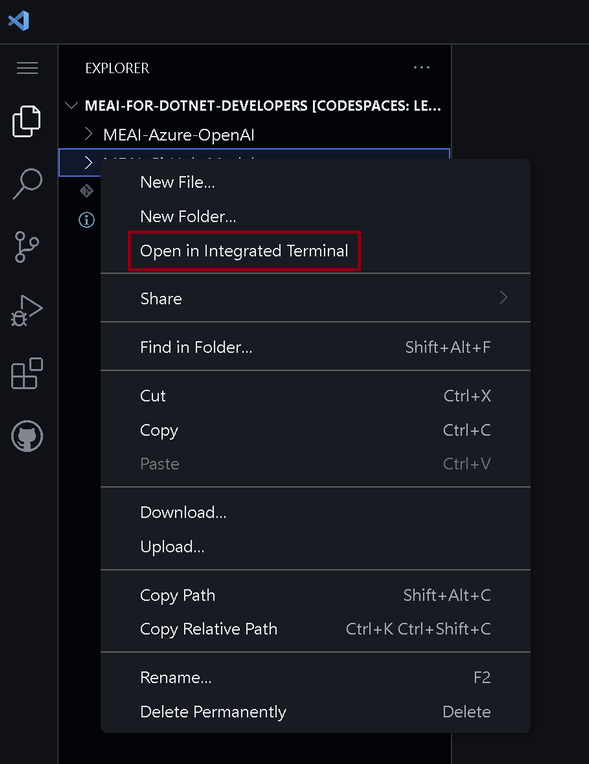Expand the Share submenu arrow
This screenshot has height=764, width=589.
503,298
